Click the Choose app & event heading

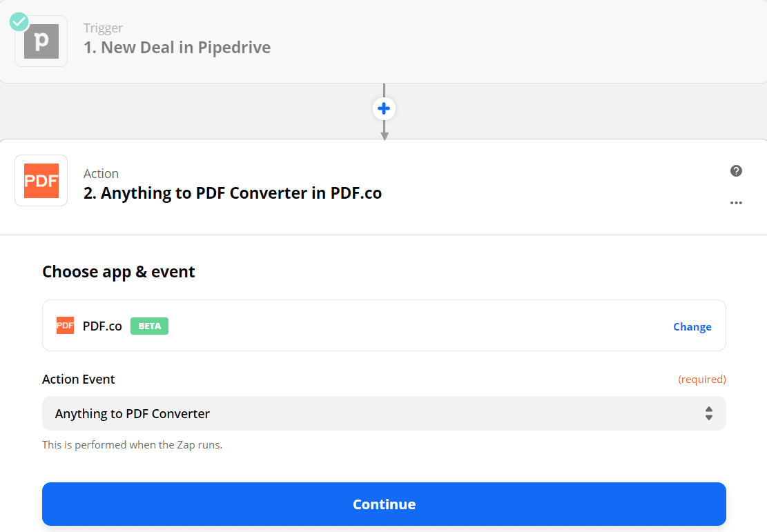118,271
